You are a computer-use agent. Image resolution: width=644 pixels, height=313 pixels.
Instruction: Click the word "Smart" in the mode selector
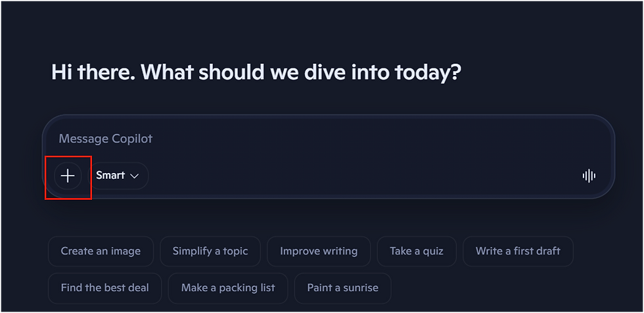110,176
